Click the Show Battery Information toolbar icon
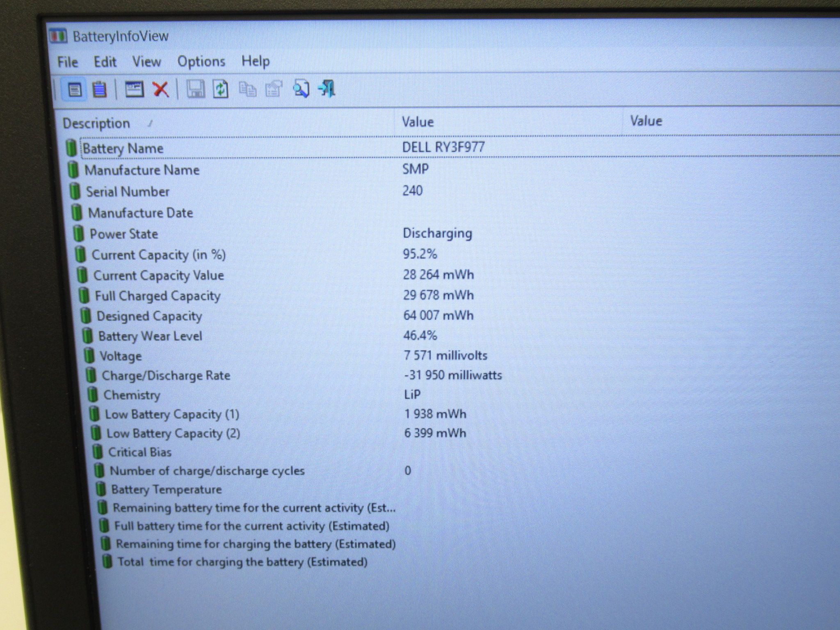This screenshot has height=630, width=840. pos(74,89)
